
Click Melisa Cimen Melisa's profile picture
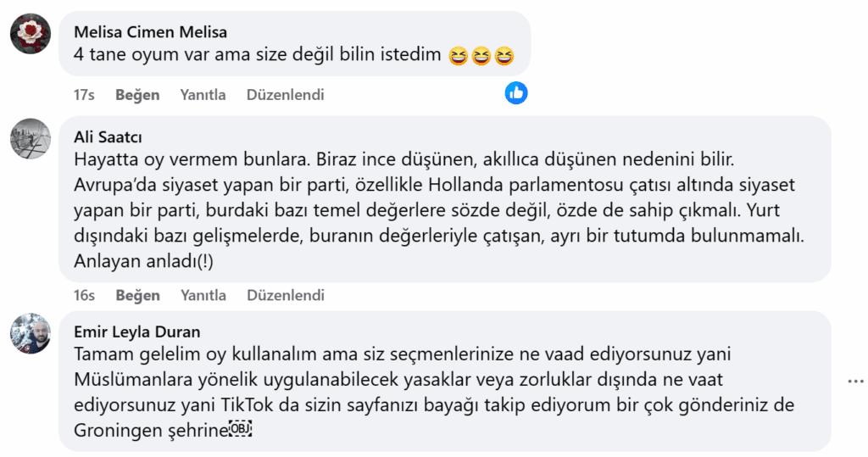[31, 34]
